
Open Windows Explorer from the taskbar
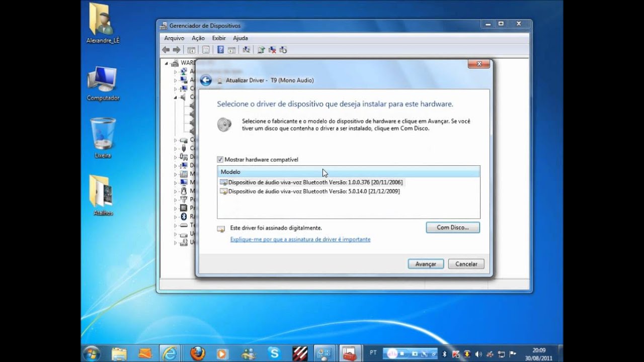click(x=119, y=353)
